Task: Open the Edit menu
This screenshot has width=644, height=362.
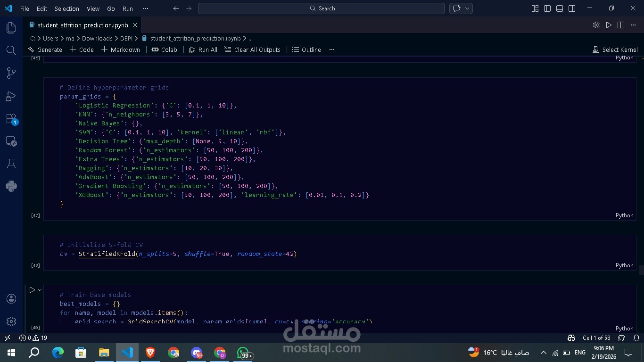Action: point(42,8)
